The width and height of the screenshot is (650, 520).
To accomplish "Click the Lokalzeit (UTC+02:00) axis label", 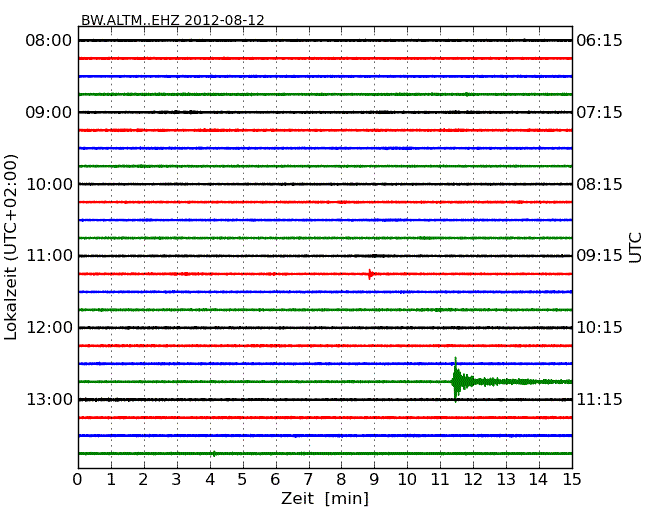I will [x=11, y=247].
